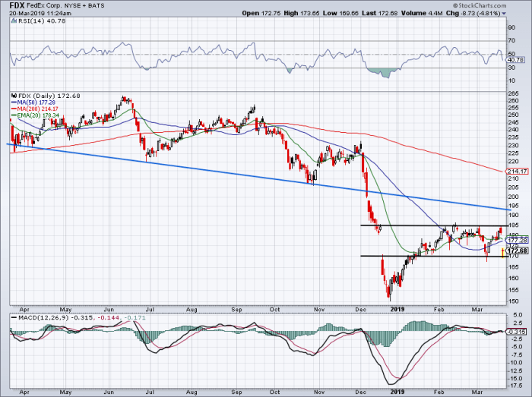The image size is (532, 397).
Task: Click the 10 level on RSI axis
Action: tap(511, 80)
